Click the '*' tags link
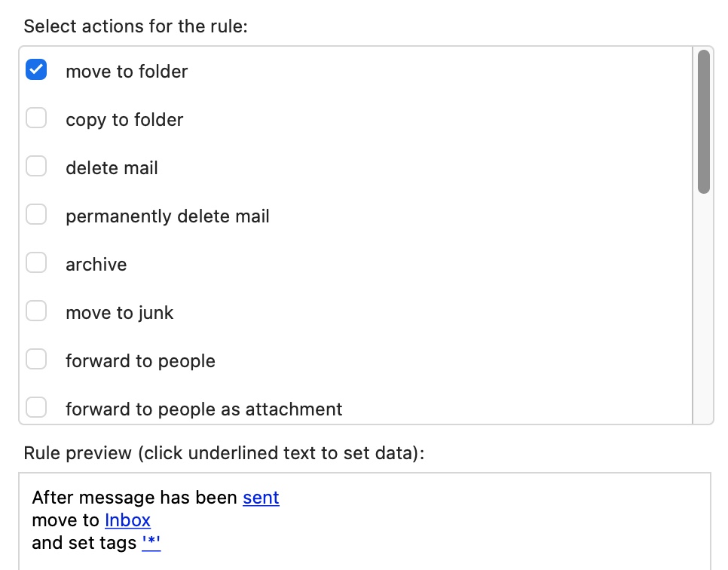This screenshot has width=728, height=570. (x=151, y=543)
